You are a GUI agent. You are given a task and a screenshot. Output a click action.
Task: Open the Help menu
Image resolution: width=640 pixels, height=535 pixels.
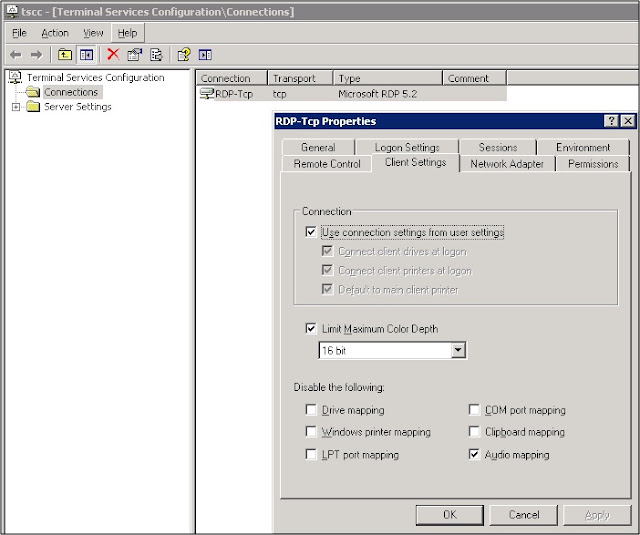pos(127,33)
